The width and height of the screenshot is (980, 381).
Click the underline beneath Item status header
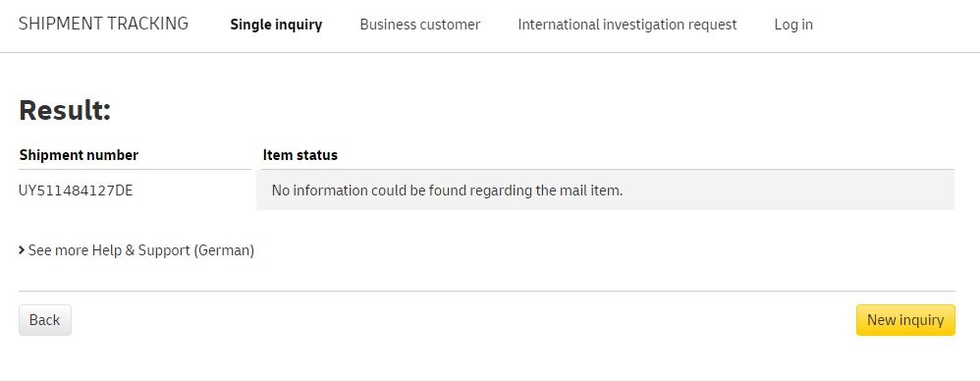[x=605, y=169]
